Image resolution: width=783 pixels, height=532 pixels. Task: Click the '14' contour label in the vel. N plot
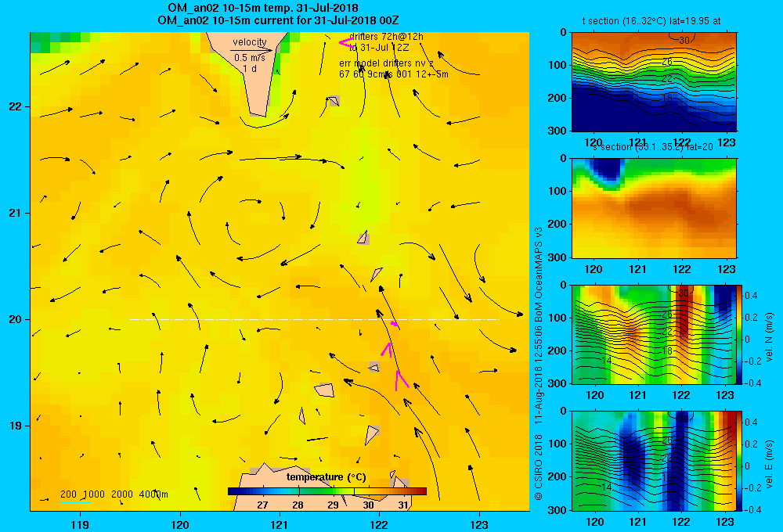[606, 361]
